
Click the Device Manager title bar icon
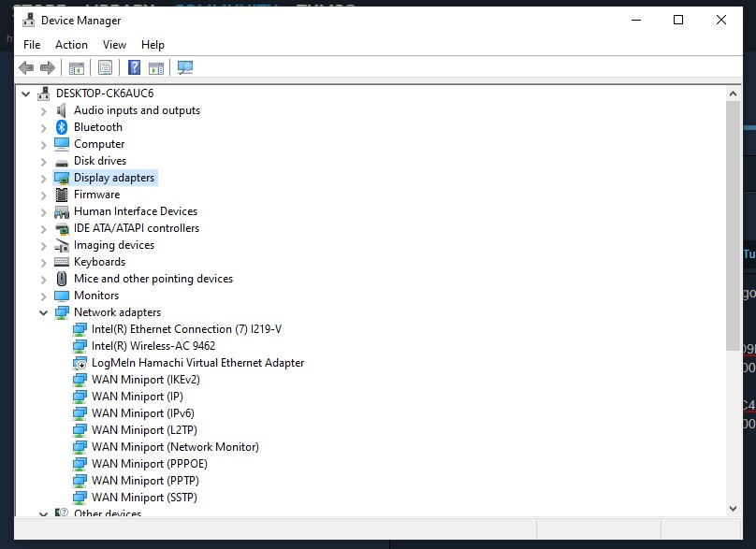28,21
